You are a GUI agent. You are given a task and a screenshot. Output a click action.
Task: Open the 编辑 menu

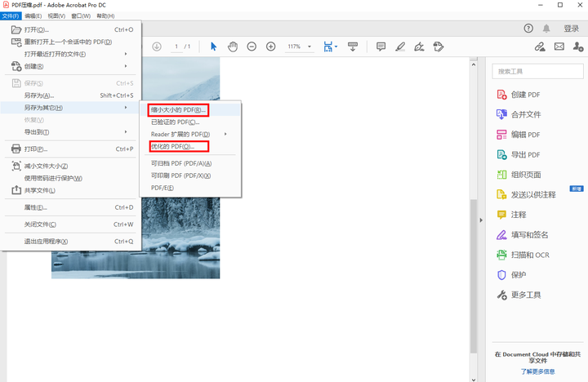tap(33, 16)
